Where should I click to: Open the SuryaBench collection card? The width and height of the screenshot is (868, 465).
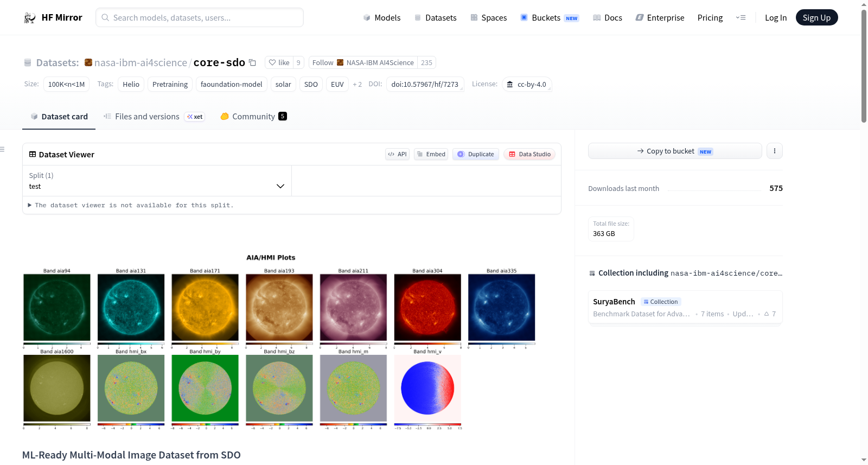coord(685,307)
